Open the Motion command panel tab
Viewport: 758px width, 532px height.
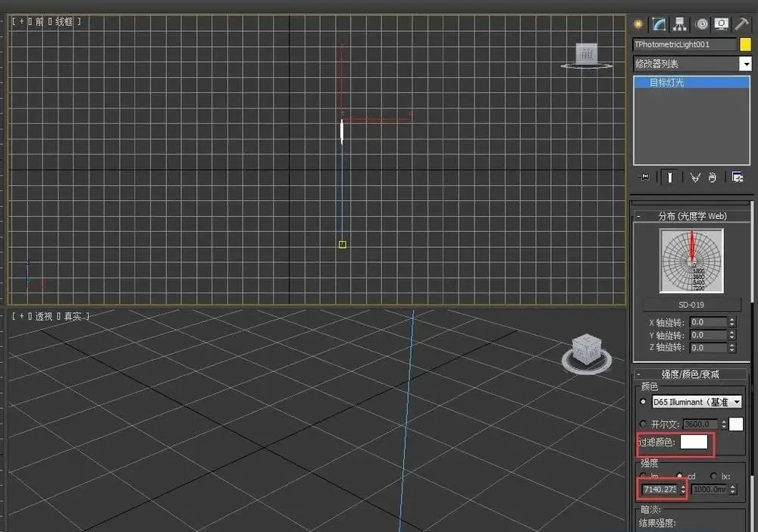pos(701,23)
